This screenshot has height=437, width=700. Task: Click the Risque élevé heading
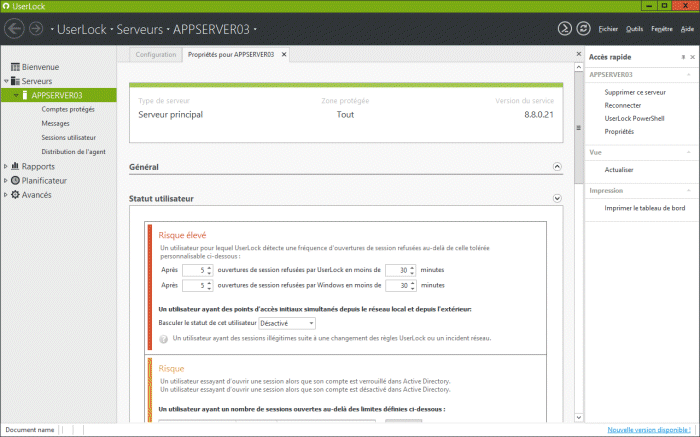tap(182, 235)
